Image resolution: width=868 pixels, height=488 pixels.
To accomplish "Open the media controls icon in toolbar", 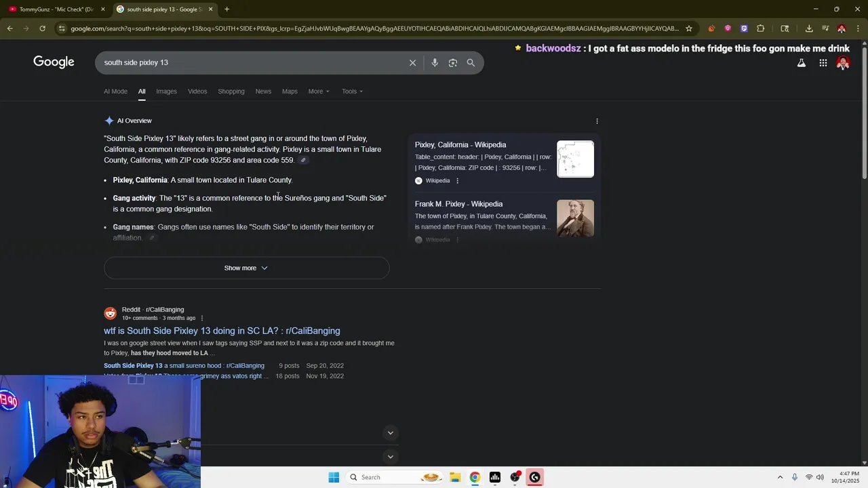I will [825, 28].
